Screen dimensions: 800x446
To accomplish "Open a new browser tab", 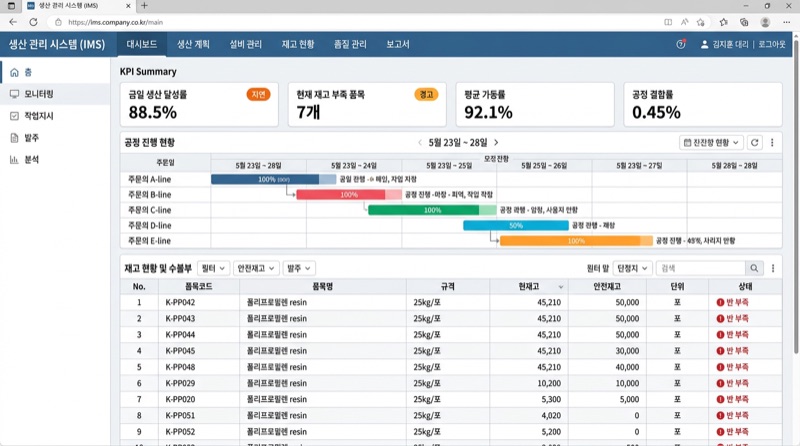I will tap(144, 6).
